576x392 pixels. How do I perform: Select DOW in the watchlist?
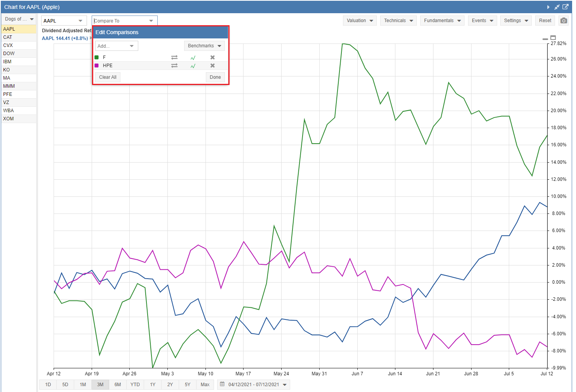pos(19,54)
